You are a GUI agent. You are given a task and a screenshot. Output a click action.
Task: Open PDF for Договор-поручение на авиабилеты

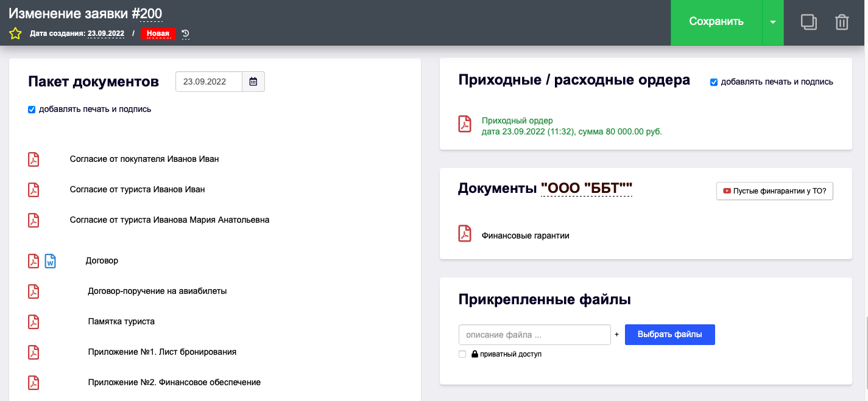tap(34, 291)
